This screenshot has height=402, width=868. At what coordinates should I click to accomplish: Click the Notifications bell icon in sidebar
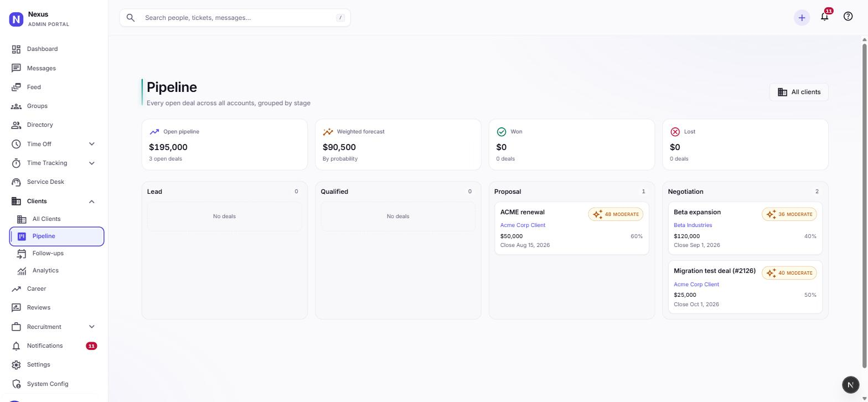click(16, 346)
